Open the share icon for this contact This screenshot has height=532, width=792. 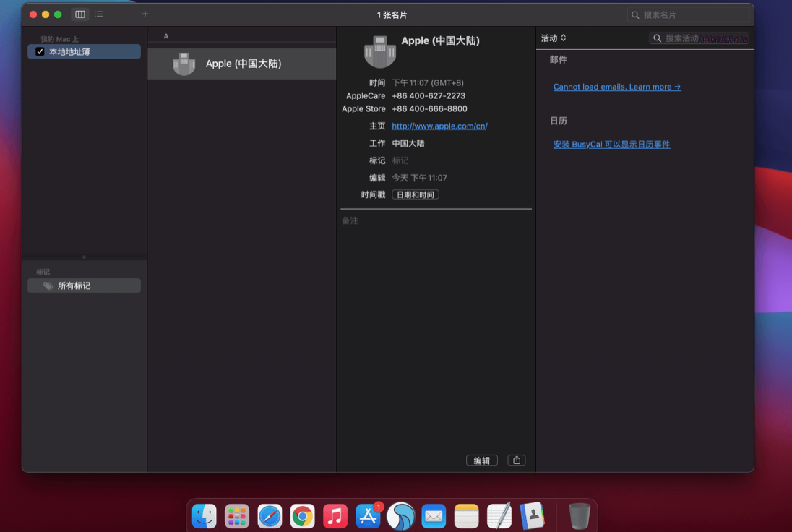tap(516, 460)
